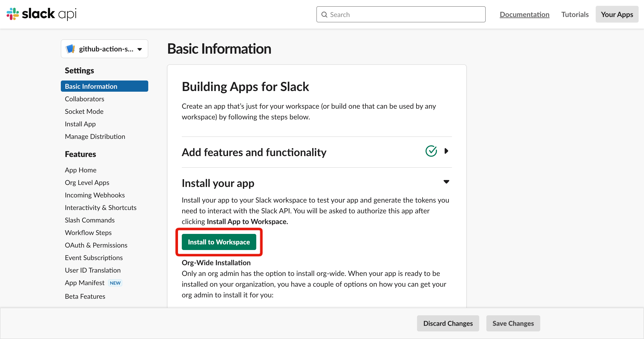
Task: Click the Slack API logo
Action: click(x=42, y=14)
